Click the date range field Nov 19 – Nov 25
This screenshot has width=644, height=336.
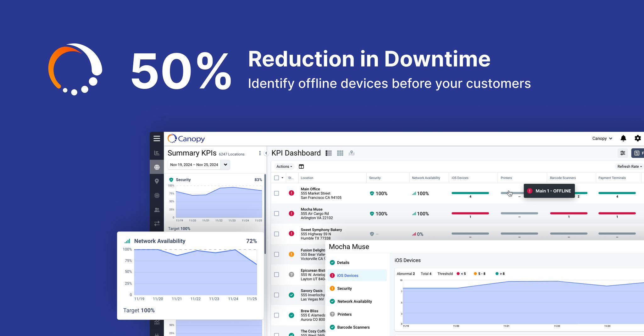tap(194, 165)
